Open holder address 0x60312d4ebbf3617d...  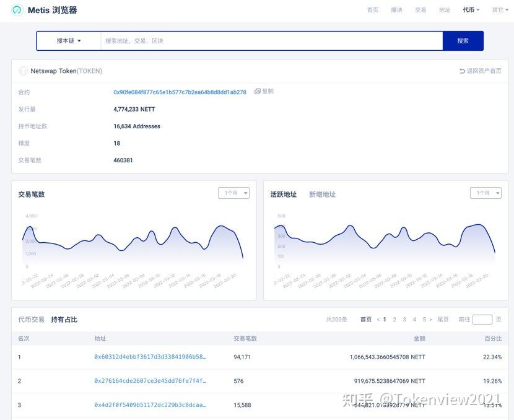point(150,357)
